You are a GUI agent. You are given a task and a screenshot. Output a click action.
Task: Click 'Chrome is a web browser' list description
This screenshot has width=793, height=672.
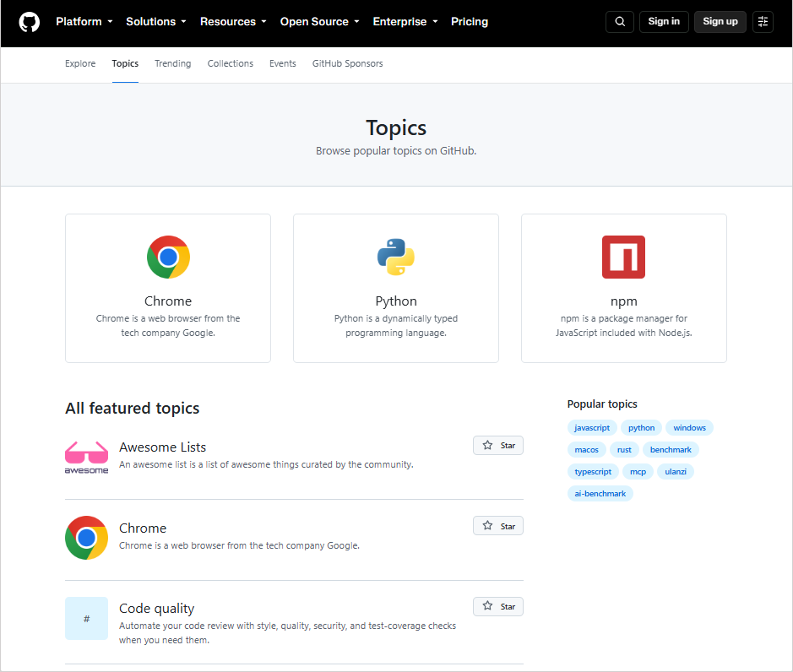tap(239, 545)
